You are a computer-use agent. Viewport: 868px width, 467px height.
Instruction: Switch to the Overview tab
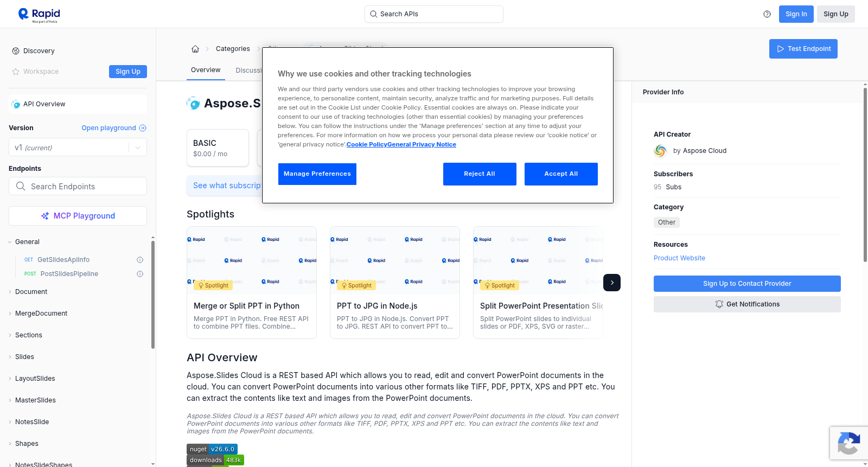[206, 70]
